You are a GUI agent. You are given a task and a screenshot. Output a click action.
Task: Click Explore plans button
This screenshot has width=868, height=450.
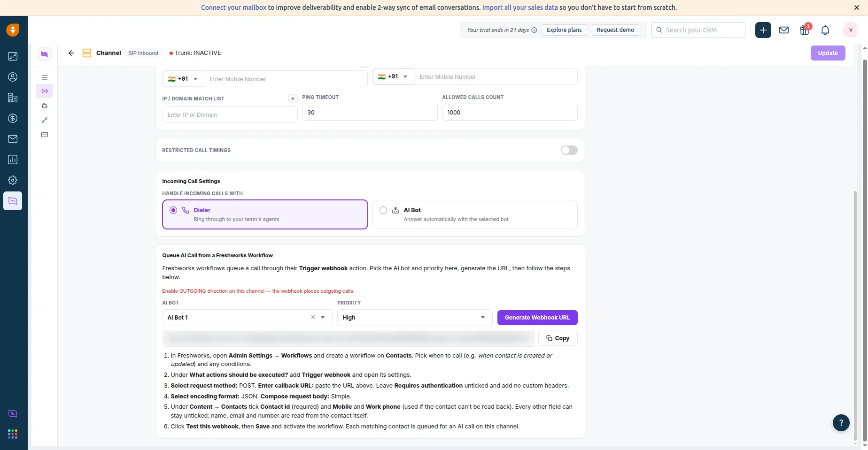pyautogui.click(x=564, y=30)
